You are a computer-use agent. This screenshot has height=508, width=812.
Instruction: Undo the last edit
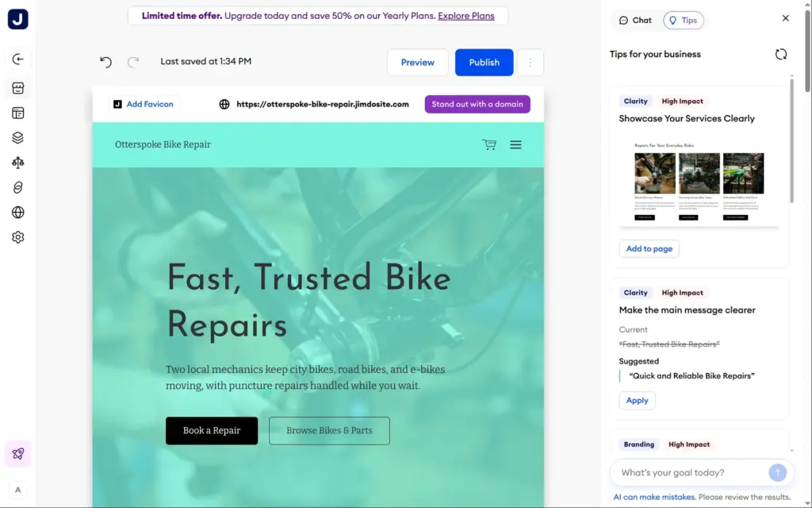[105, 62]
